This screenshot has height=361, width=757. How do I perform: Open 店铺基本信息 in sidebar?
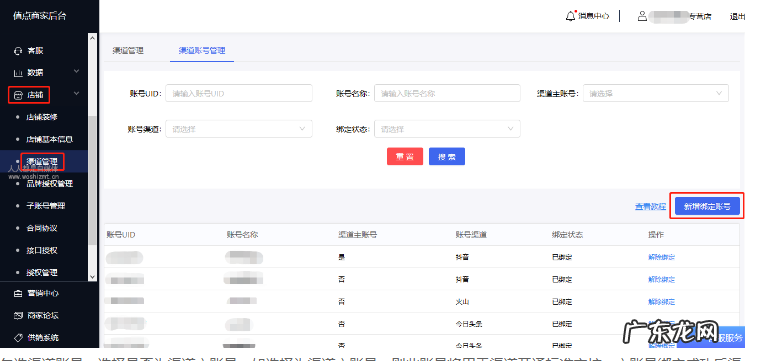[50, 139]
